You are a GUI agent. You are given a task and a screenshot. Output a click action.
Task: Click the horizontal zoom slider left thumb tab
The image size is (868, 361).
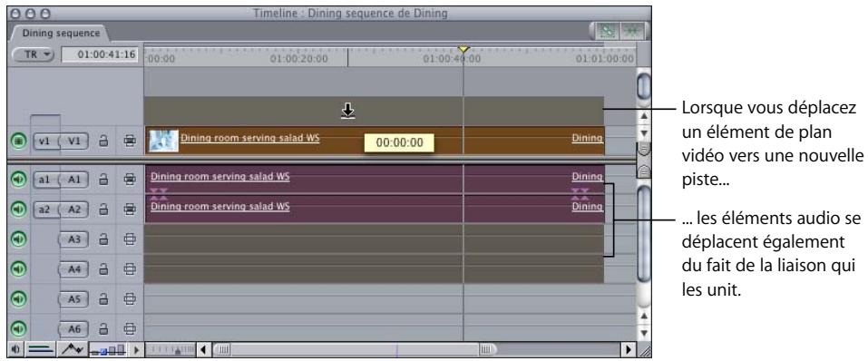click(x=224, y=350)
